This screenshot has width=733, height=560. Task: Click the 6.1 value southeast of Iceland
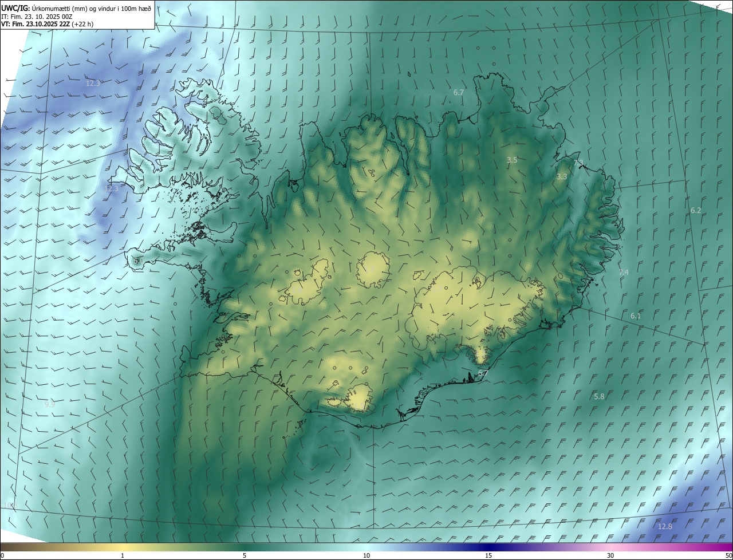[636, 316]
